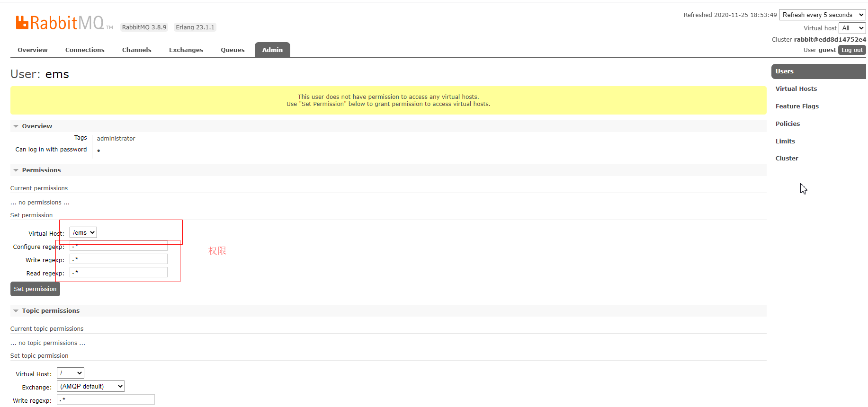The image size is (868, 407).
Task: Click into the Write regexp field under Set permission
Action: [118, 259]
